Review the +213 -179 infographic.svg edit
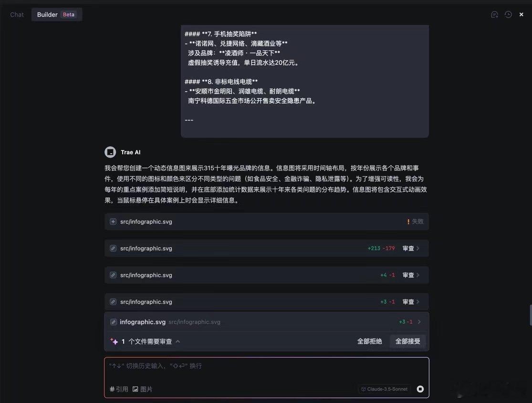 coord(408,248)
